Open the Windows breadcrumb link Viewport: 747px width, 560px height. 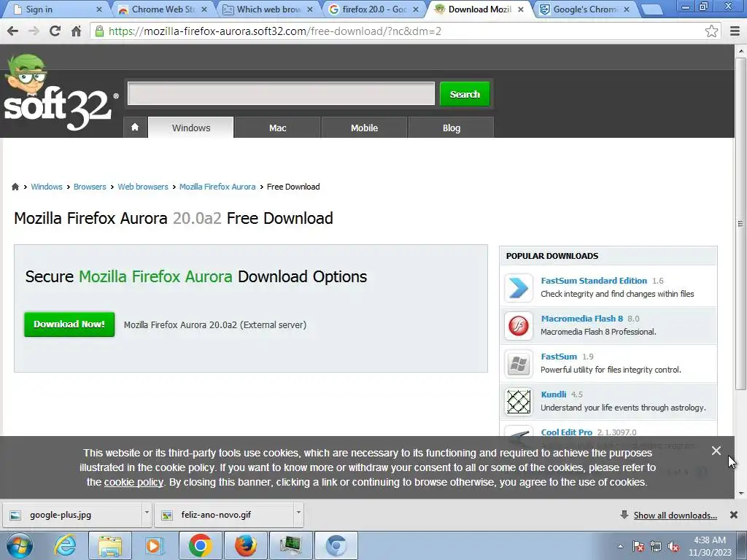click(x=47, y=187)
